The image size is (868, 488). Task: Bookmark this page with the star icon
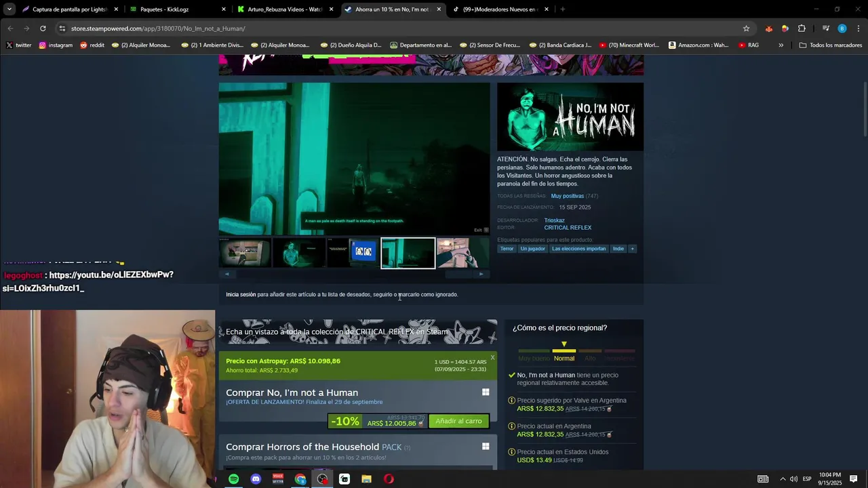[746, 28]
